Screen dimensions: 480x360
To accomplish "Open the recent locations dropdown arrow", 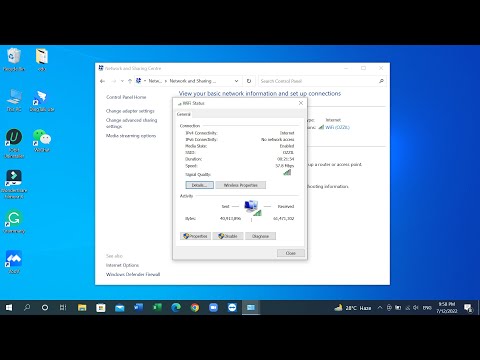I will pyautogui.click(x=122, y=81).
